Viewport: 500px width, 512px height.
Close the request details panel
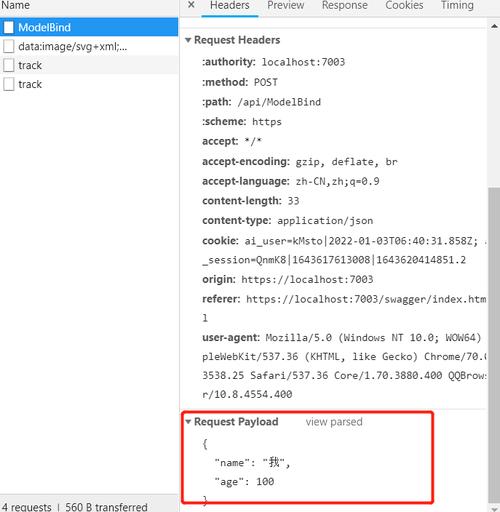pyautogui.click(x=191, y=5)
